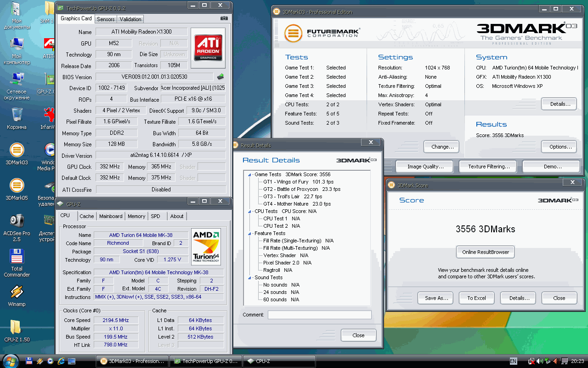Viewport: 588px width, 368px height.
Task: Launch the 3DMark03 desktop shortcut
Action: (17, 154)
